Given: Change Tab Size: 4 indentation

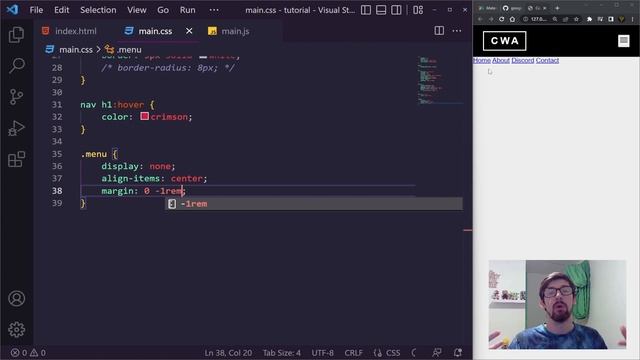Looking at the screenshot, I should [x=282, y=353].
